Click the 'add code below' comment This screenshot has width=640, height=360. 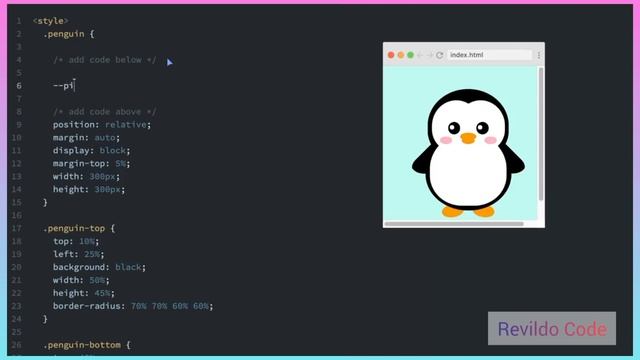point(104,60)
